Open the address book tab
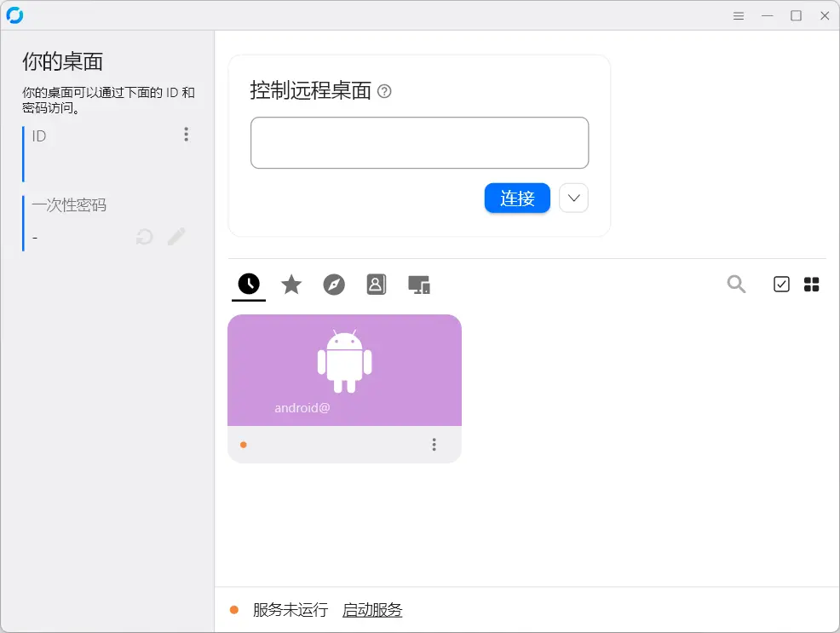The image size is (840, 633). point(376,285)
